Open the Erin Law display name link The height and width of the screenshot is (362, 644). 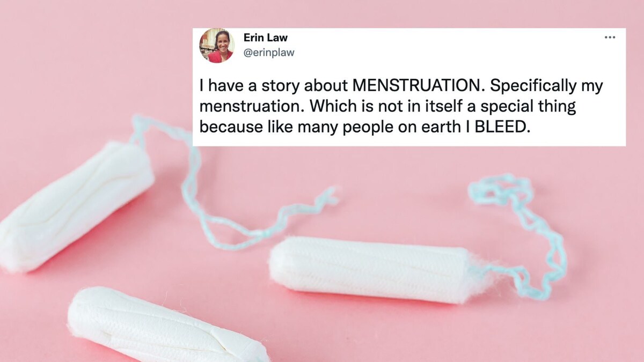[265, 38]
